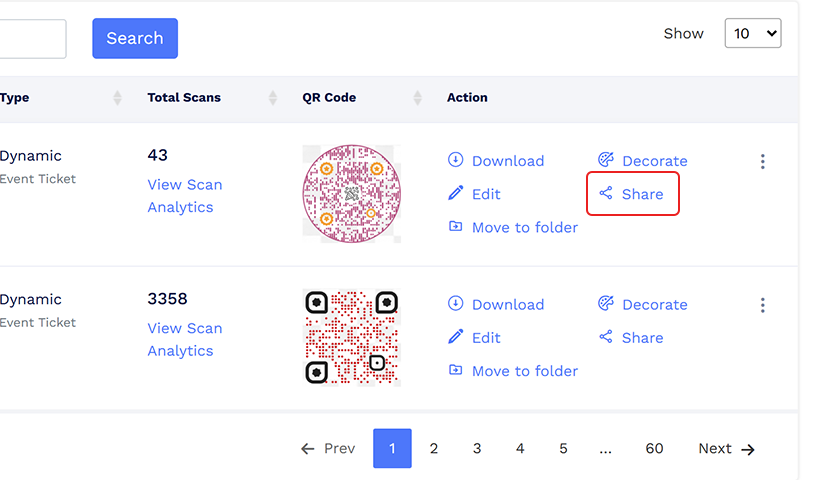
Task: Open View Scan Analytics for the 3358-scan code
Action: pyautogui.click(x=184, y=340)
